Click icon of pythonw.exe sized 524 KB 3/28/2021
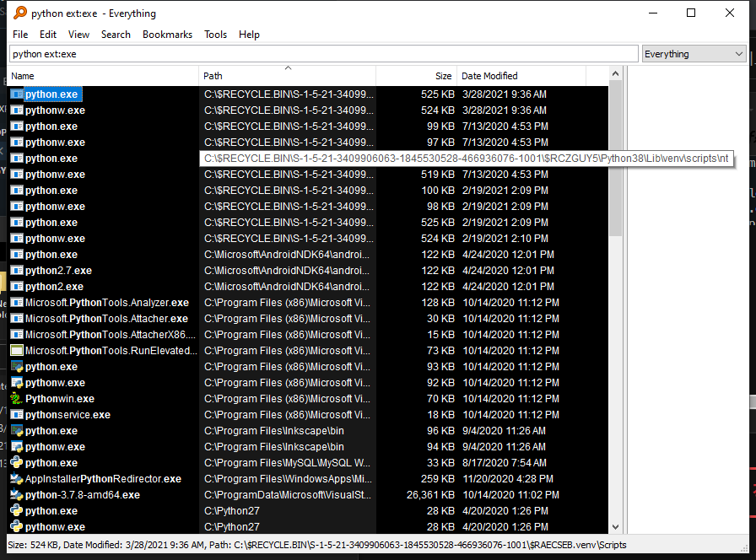 tap(16, 110)
